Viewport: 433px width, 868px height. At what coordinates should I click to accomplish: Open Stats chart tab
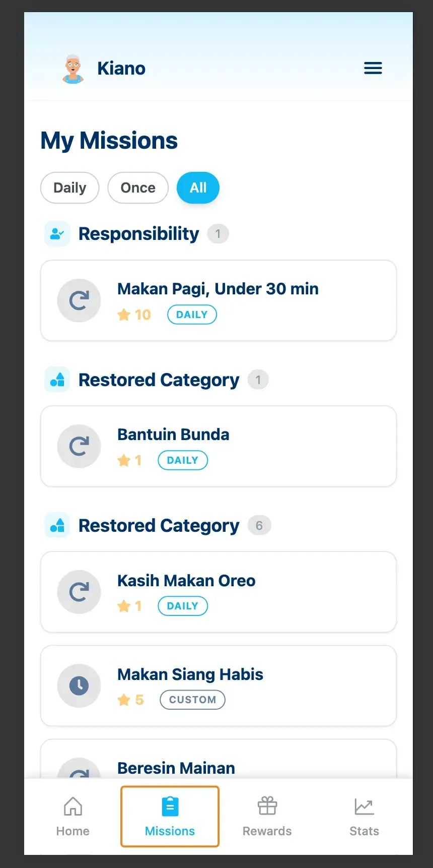coord(364,816)
